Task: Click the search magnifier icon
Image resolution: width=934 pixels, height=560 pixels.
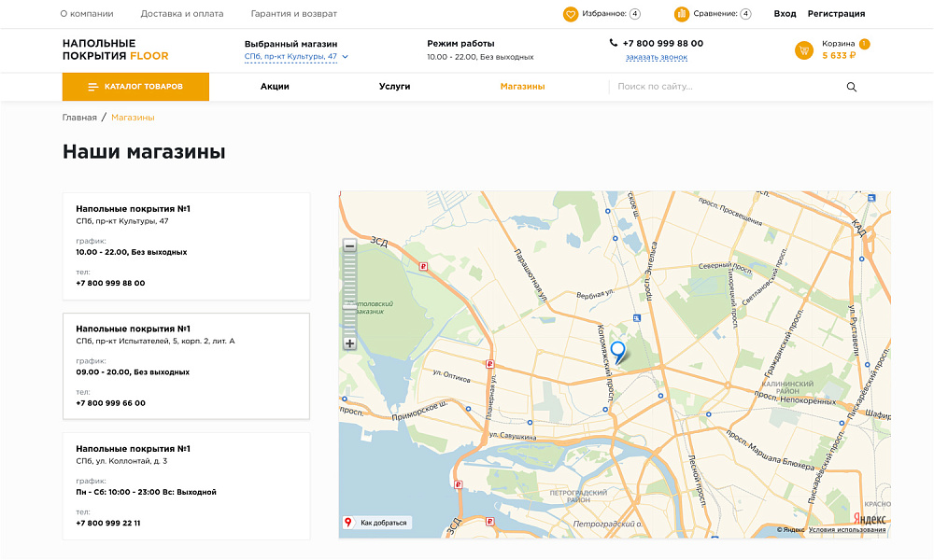Action: pyautogui.click(x=851, y=87)
